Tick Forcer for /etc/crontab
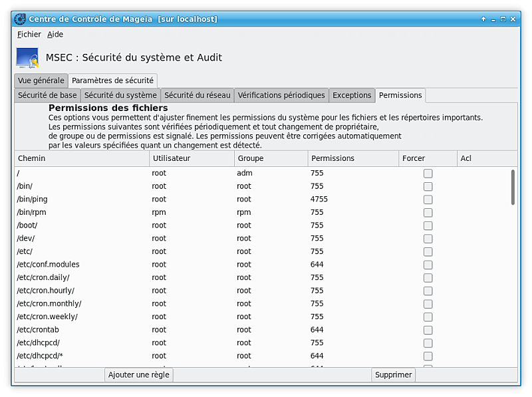Viewport: 532px width, 397px height. pyautogui.click(x=428, y=330)
